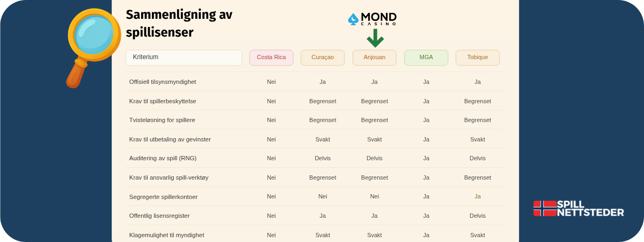The height and width of the screenshot is (242, 644).
Task: Click Tobique Begrenset in ansvarlig spill-verktøy row
Action: (478, 177)
